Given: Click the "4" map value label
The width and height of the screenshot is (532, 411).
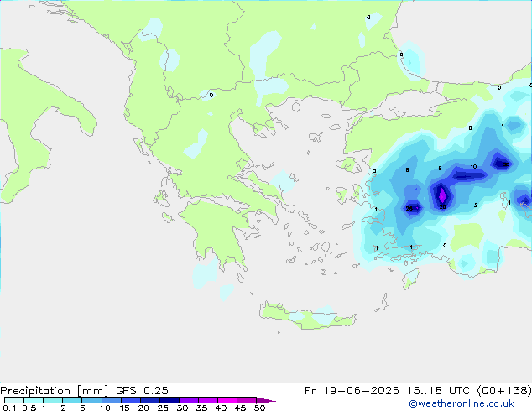Looking at the screenshot, I should (x=411, y=247).
